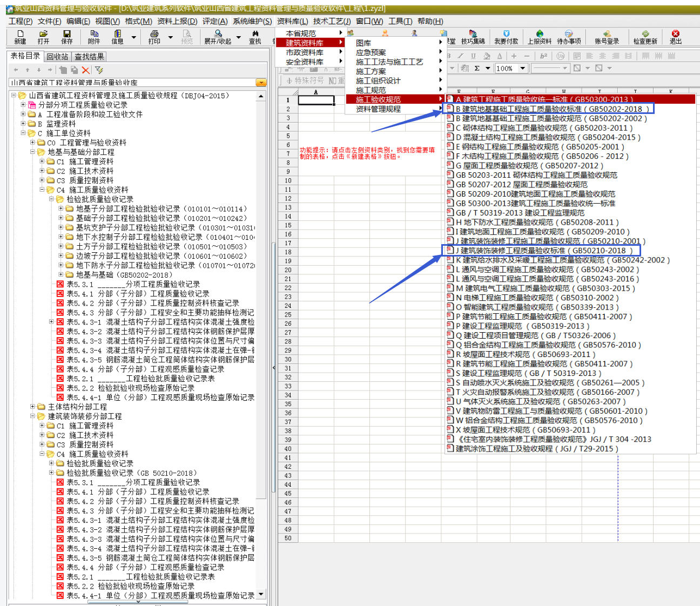Click the 打印 print icon

click(154, 37)
